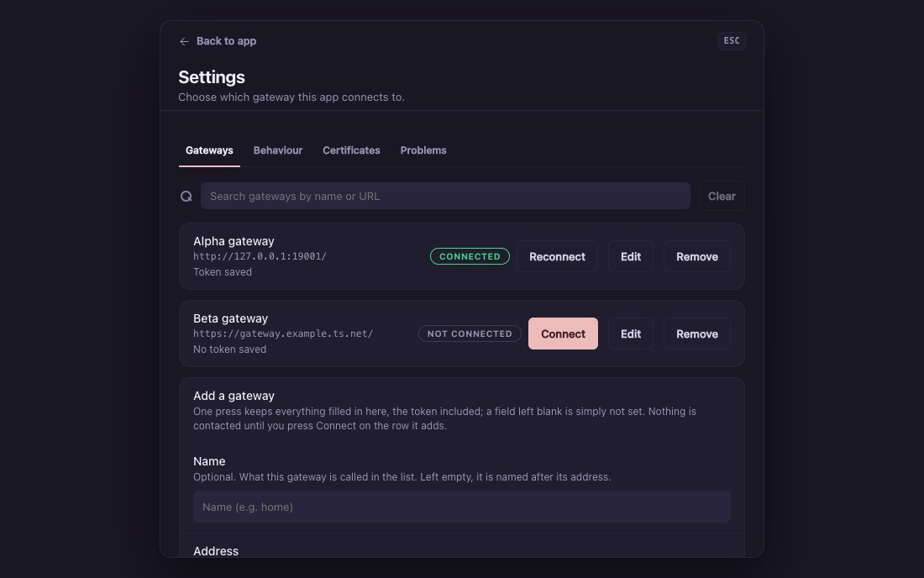The height and width of the screenshot is (578, 924).
Task: Click the back arrow icon
Action: point(184,41)
